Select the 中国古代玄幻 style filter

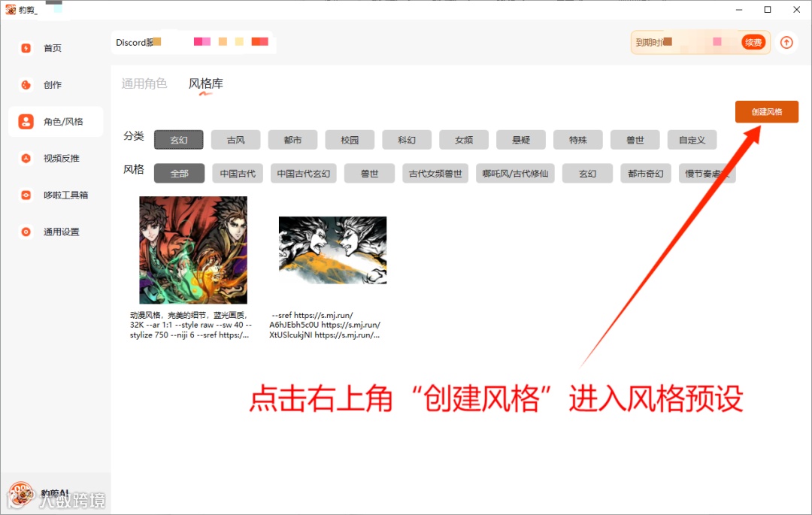[304, 174]
